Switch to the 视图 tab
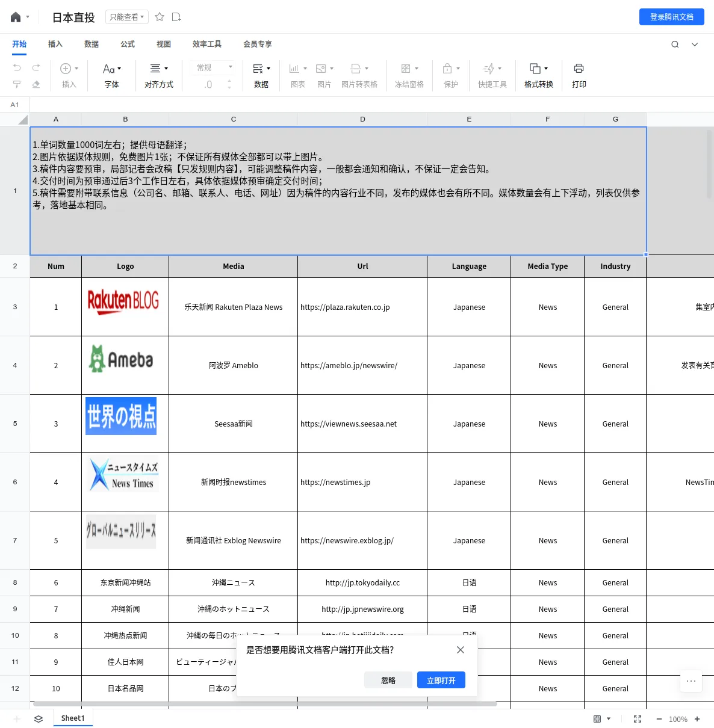This screenshot has height=728, width=714. coord(164,44)
